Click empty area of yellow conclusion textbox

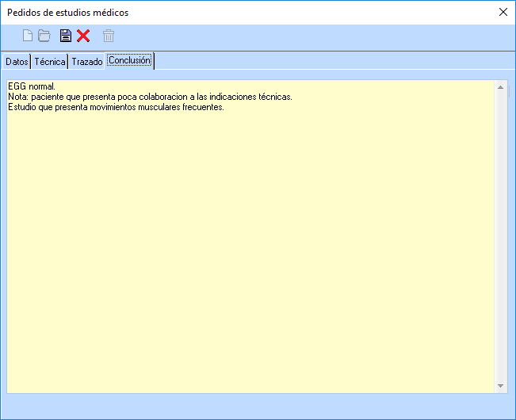250,250
